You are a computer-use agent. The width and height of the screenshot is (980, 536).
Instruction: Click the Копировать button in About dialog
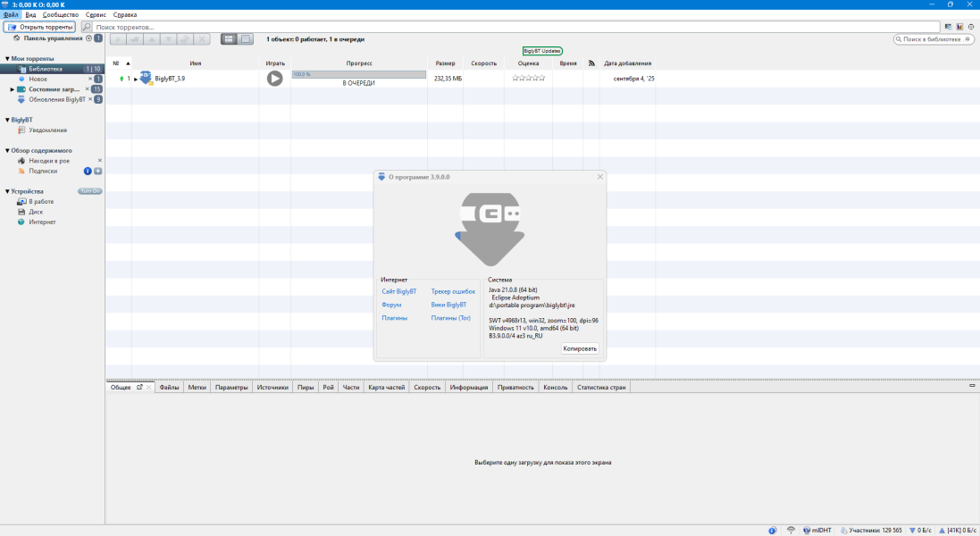coord(580,348)
